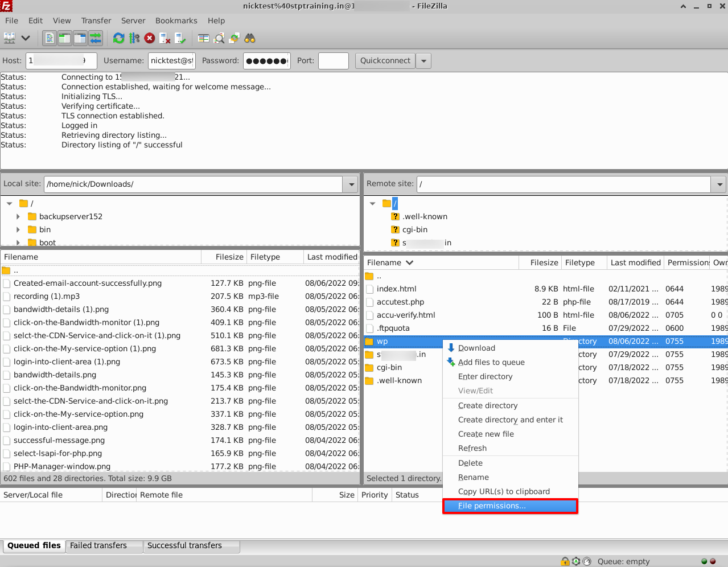Open the Help menu

pos(216,20)
